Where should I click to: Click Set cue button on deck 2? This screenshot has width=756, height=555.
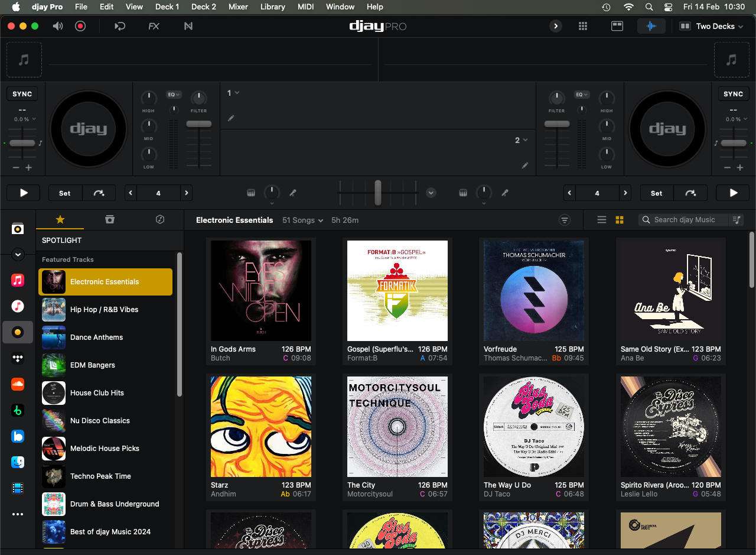tap(656, 193)
